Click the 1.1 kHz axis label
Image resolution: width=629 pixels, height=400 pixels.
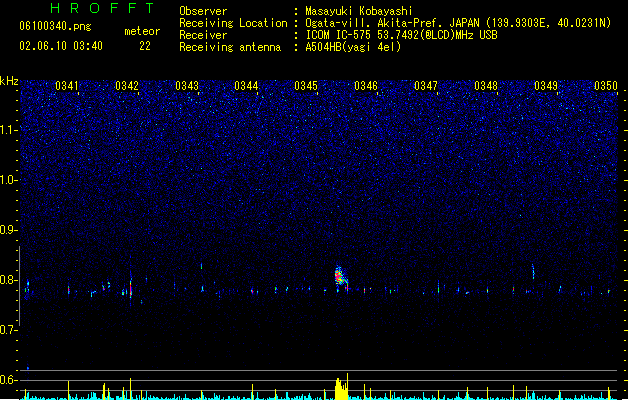(8, 130)
